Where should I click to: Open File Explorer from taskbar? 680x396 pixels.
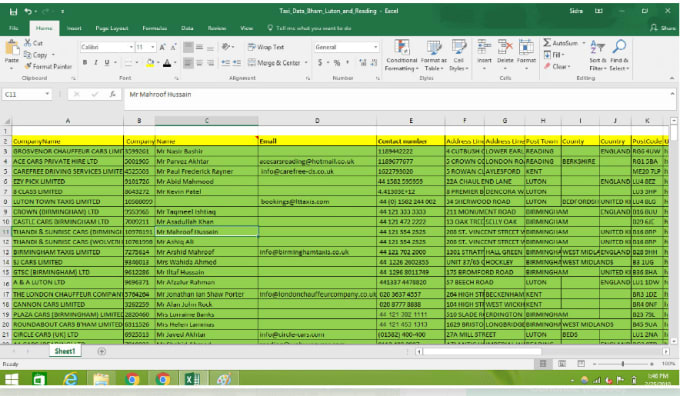(101, 380)
